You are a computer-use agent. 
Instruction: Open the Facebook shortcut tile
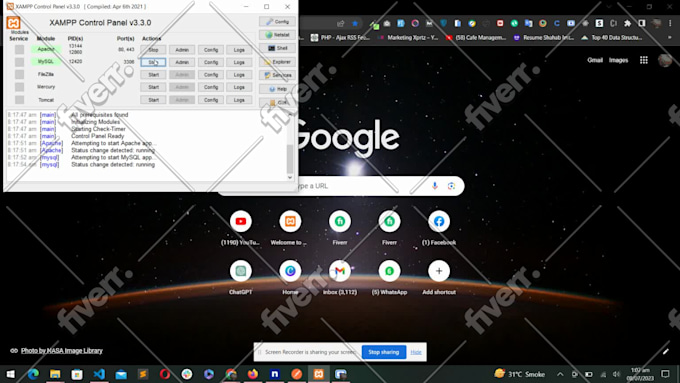pyautogui.click(x=439, y=222)
